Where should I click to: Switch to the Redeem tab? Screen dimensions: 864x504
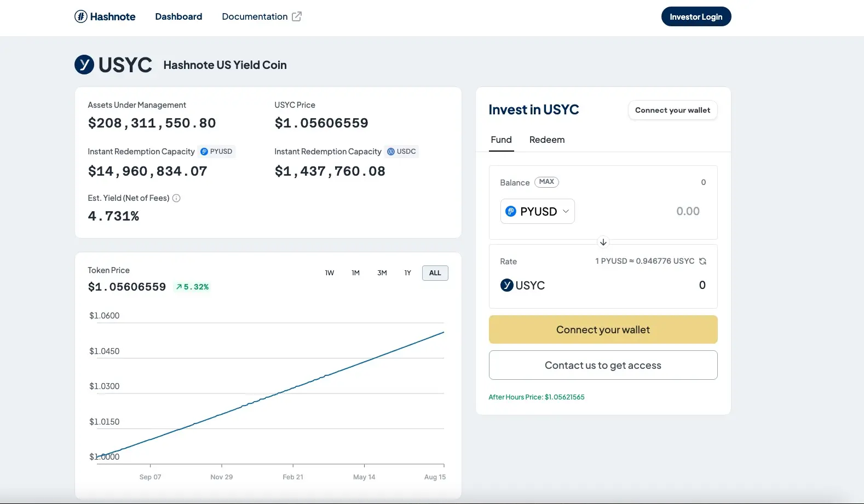547,140
